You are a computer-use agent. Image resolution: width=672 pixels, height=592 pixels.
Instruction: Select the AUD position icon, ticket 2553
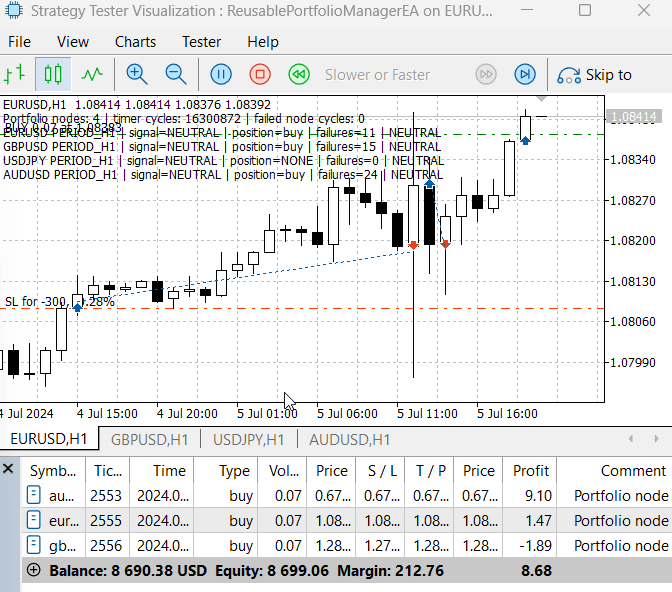pos(33,495)
